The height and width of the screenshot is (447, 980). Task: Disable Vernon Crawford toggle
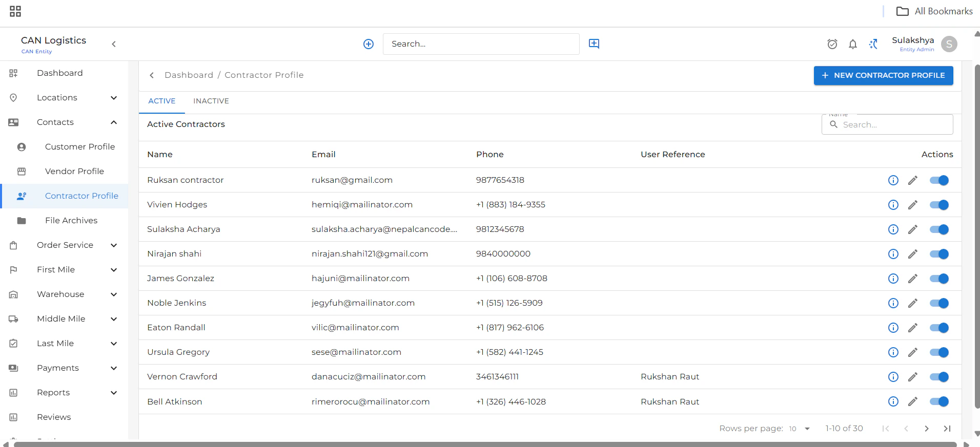939,377
